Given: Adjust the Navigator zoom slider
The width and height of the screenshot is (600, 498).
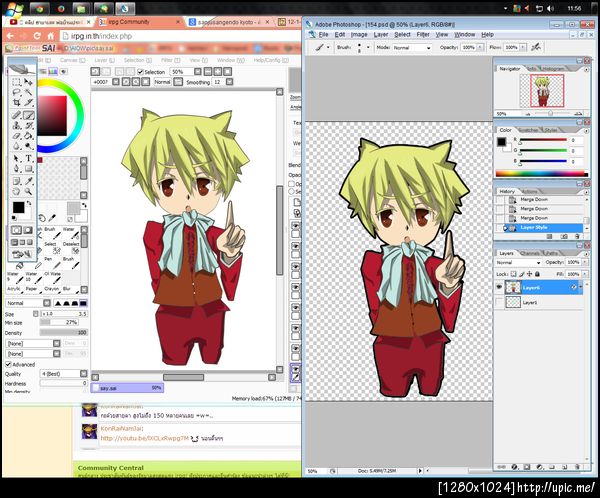Looking at the screenshot, I should point(550,114).
